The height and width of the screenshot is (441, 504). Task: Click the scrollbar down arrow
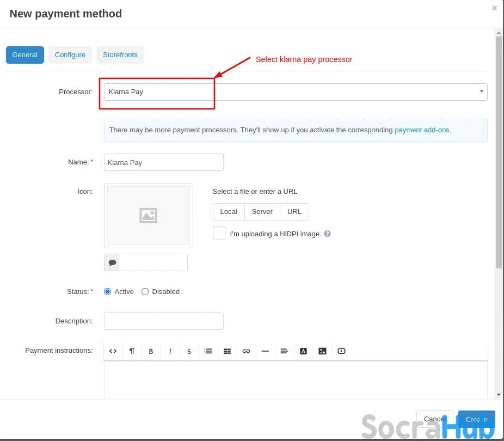click(x=499, y=395)
